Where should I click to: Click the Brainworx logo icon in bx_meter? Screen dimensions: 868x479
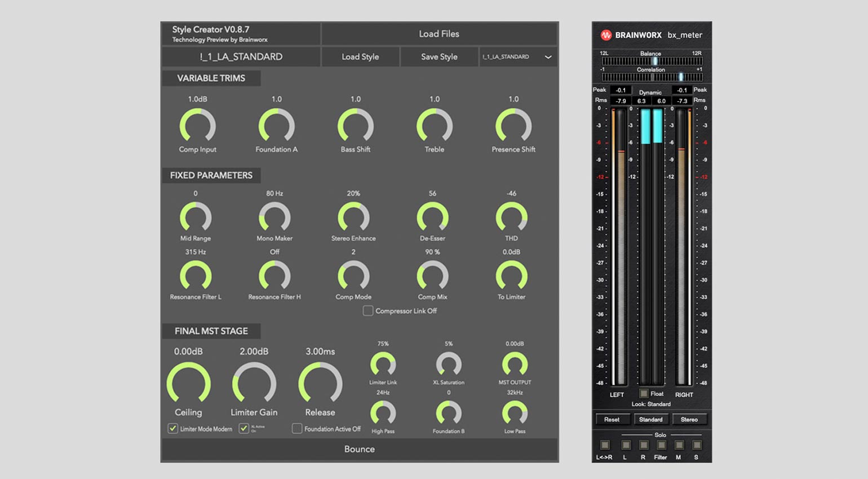tap(606, 35)
